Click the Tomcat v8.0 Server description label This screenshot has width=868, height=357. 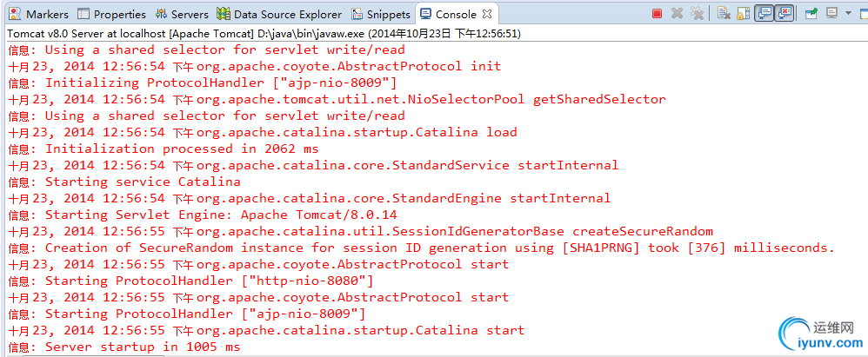pos(261,33)
